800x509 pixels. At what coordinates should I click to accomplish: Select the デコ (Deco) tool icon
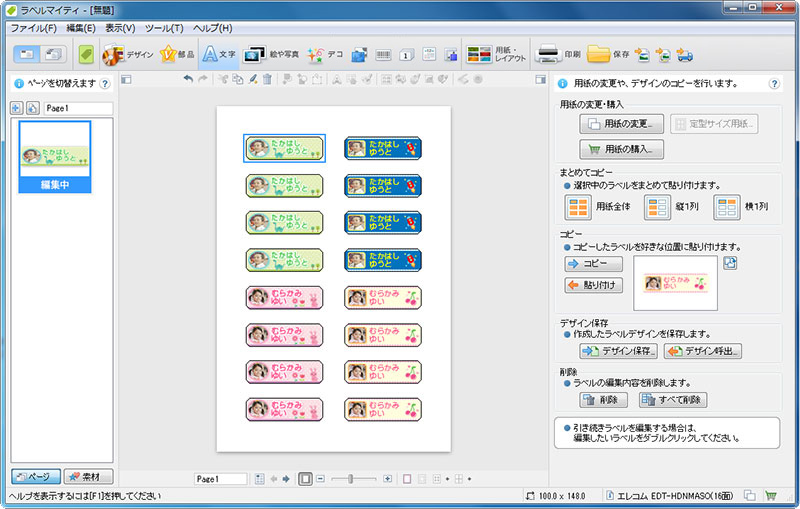316,54
